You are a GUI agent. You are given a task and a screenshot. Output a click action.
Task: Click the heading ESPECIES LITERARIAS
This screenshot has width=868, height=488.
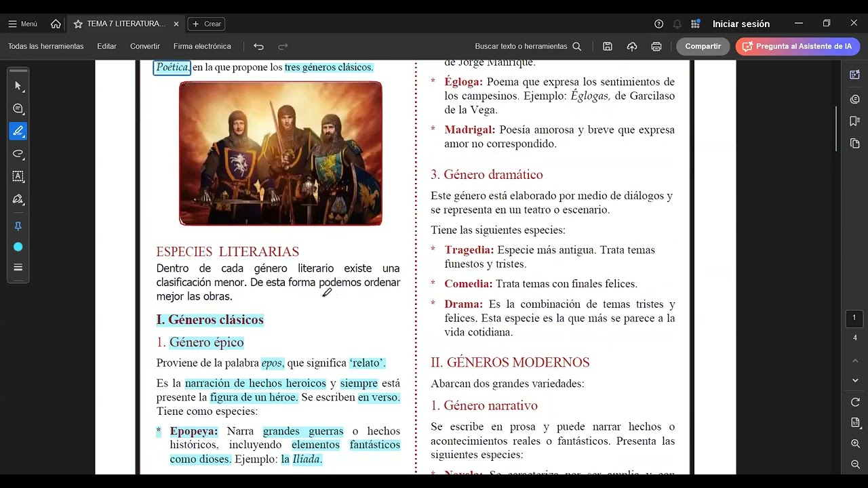click(x=228, y=251)
